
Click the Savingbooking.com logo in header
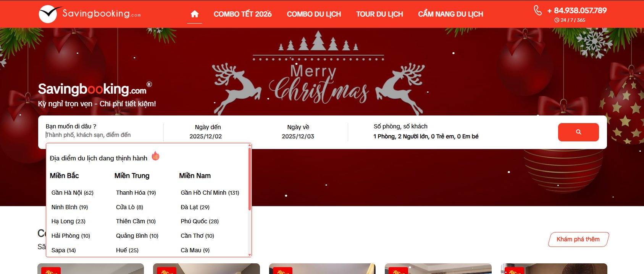click(x=90, y=14)
